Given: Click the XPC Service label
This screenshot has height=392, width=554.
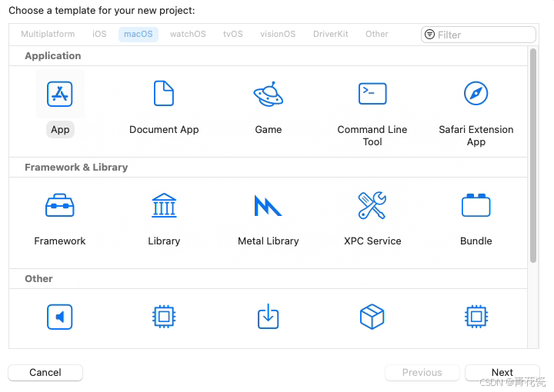Looking at the screenshot, I should [372, 241].
